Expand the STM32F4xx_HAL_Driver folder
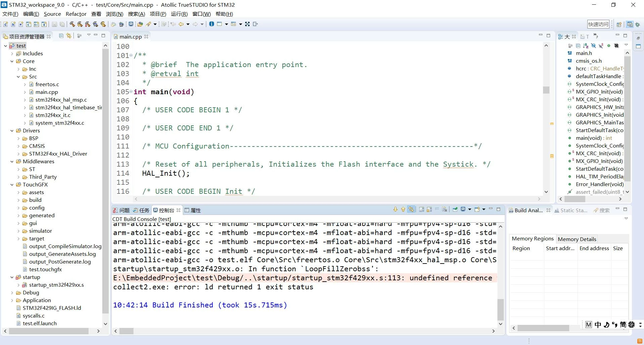644x345 pixels. coord(18,154)
